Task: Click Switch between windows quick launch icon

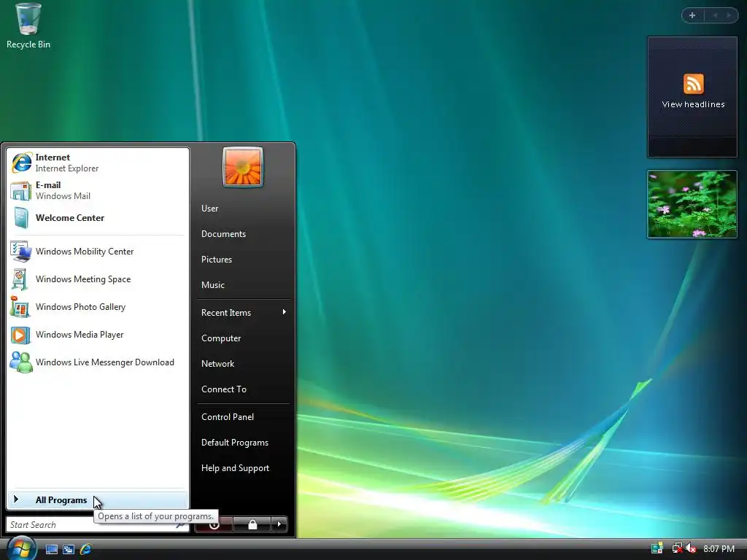Action: click(69, 549)
